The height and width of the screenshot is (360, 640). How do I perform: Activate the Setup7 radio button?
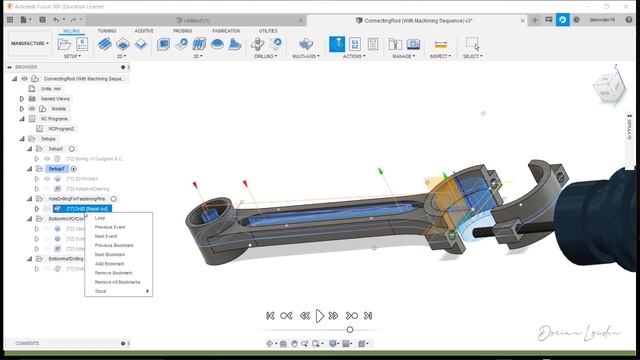pyautogui.click(x=73, y=169)
